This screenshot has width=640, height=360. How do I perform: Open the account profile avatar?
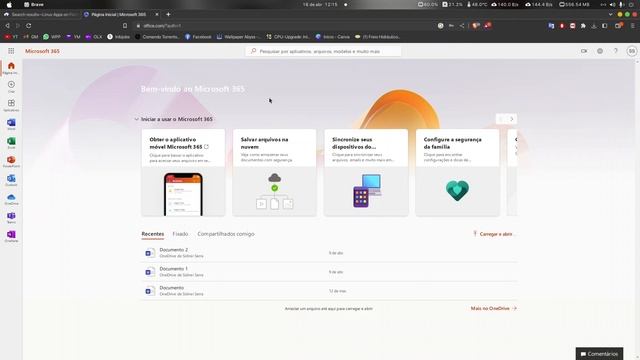pos(631,51)
